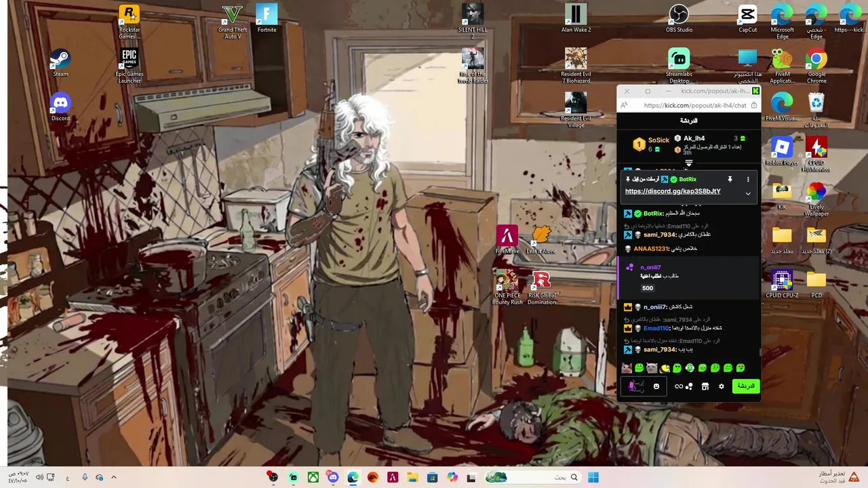Open Microsoft Store on taskbar
The image size is (868, 488).
click(432, 477)
